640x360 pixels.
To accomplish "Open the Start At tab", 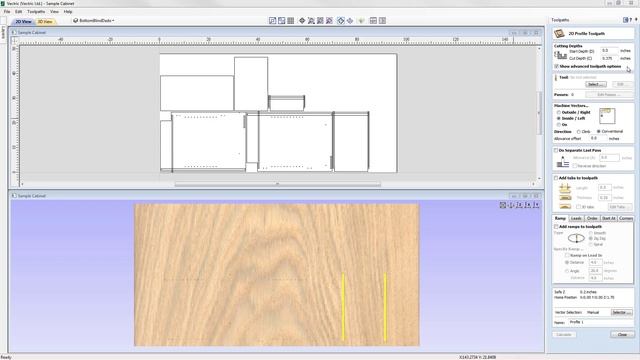I will (609, 219).
